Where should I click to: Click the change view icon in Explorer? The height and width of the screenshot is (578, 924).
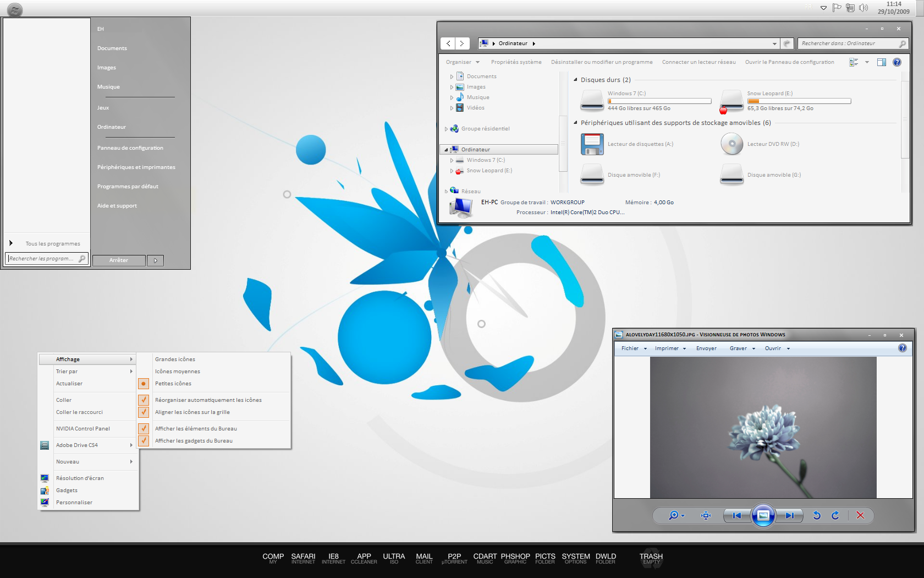pos(854,62)
